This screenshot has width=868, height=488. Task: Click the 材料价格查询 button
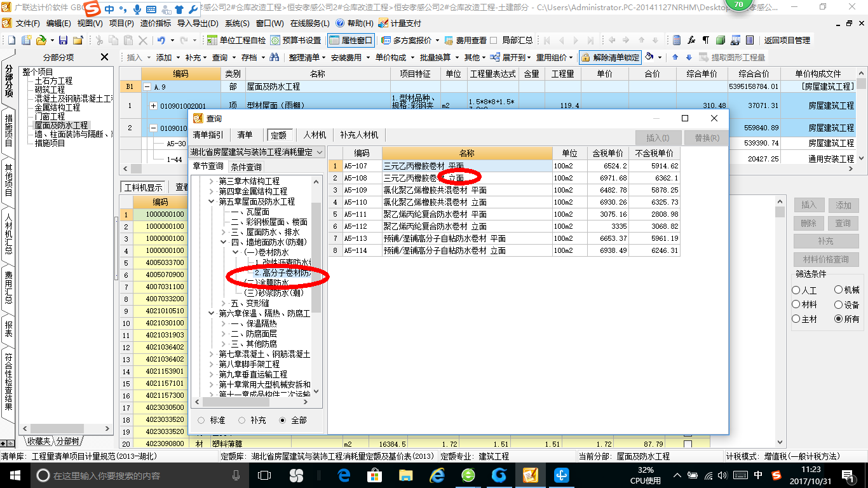click(x=826, y=260)
